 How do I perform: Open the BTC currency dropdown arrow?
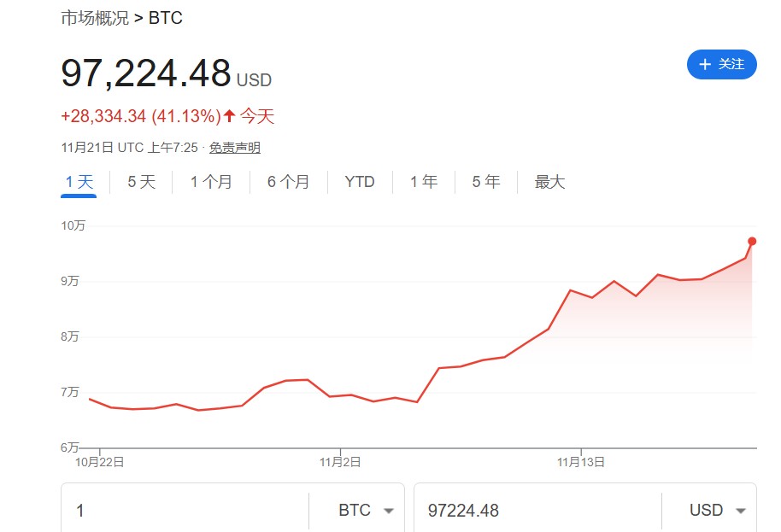(389, 511)
